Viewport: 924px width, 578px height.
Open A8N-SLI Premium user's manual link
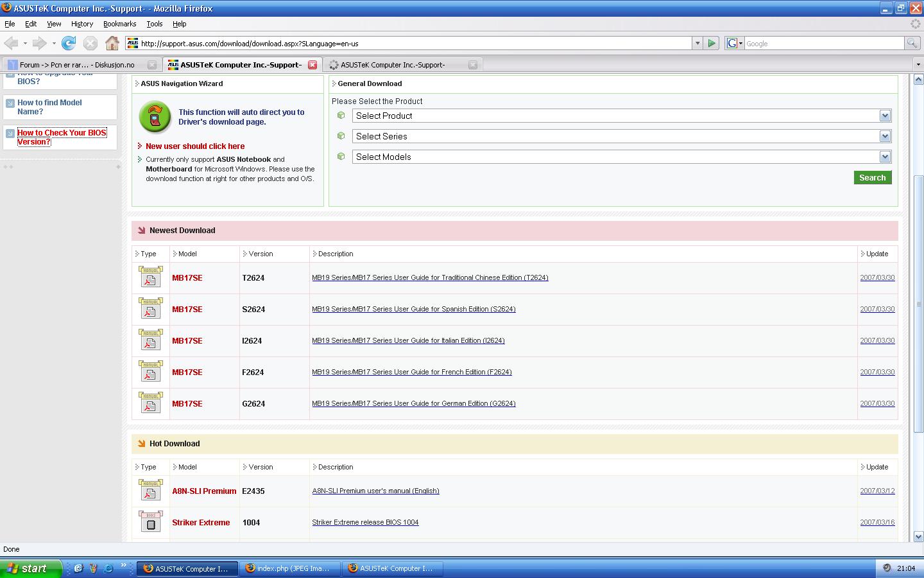pyautogui.click(x=375, y=491)
